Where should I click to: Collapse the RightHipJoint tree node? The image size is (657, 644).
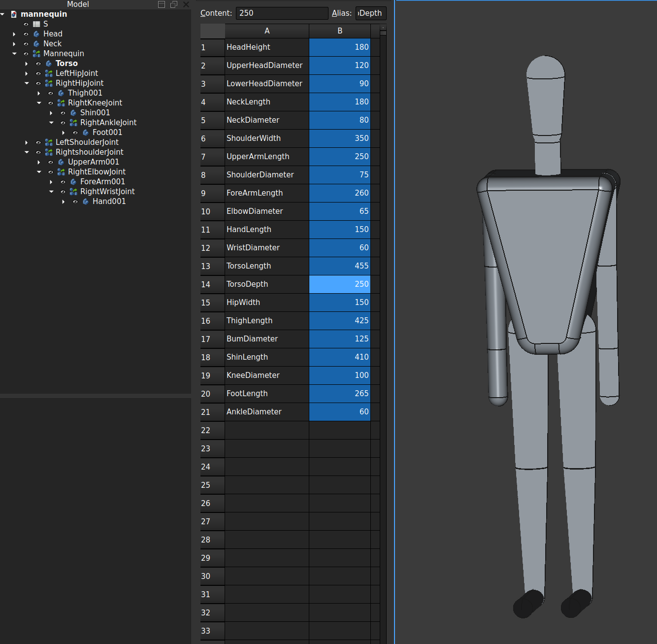coord(27,83)
